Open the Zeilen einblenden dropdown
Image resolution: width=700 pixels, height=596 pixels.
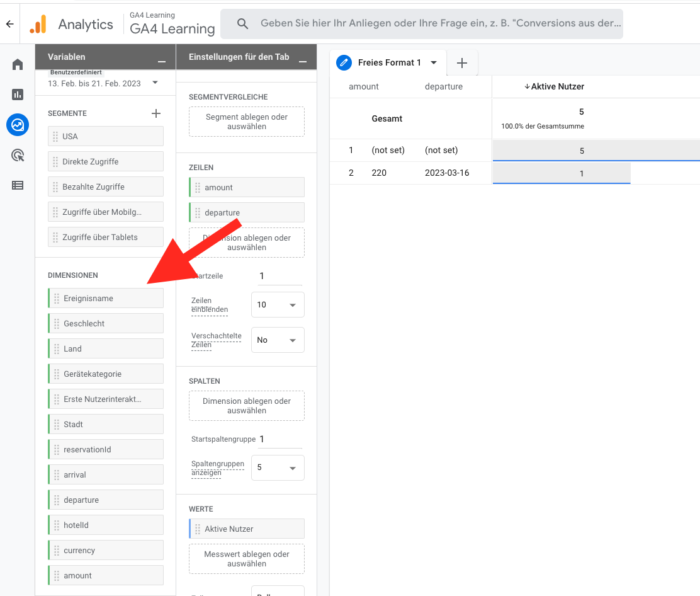pos(278,305)
